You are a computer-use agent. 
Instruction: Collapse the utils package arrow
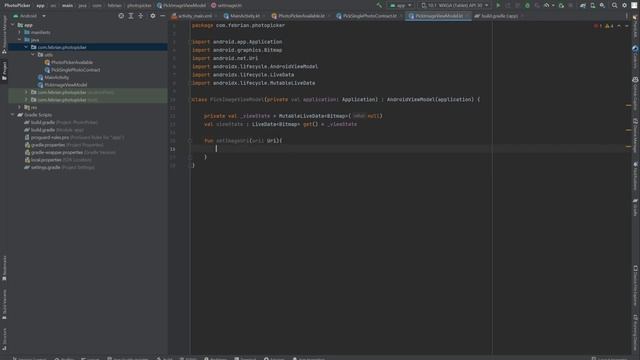[x=33, y=55]
